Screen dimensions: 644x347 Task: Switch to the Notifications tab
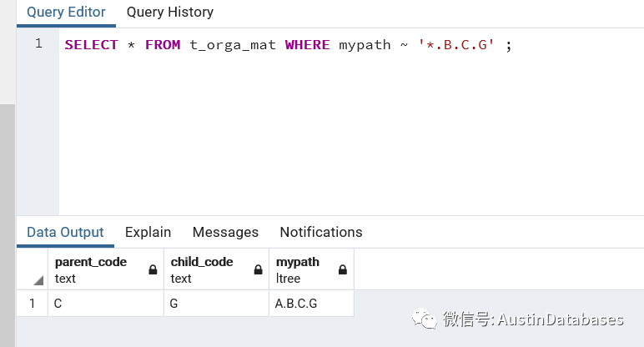pyautogui.click(x=321, y=232)
